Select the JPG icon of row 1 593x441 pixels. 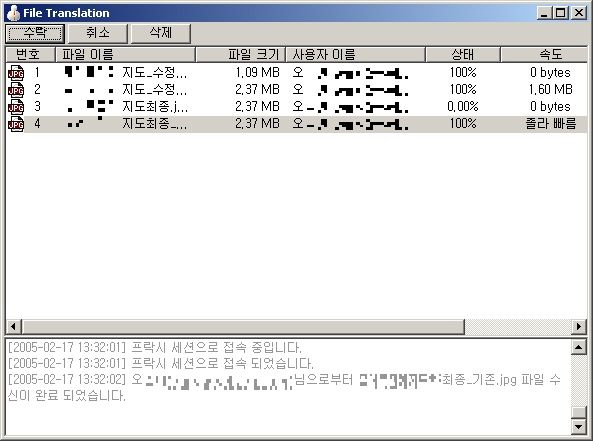[x=16, y=73]
